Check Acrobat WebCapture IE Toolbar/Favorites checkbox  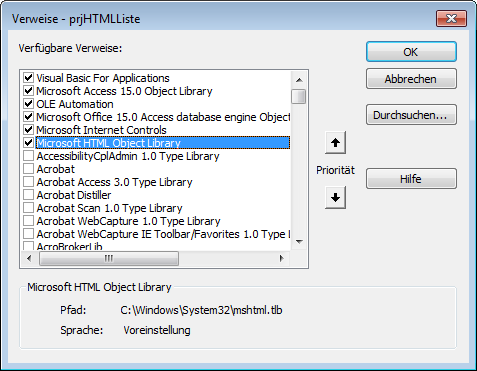click(x=28, y=234)
